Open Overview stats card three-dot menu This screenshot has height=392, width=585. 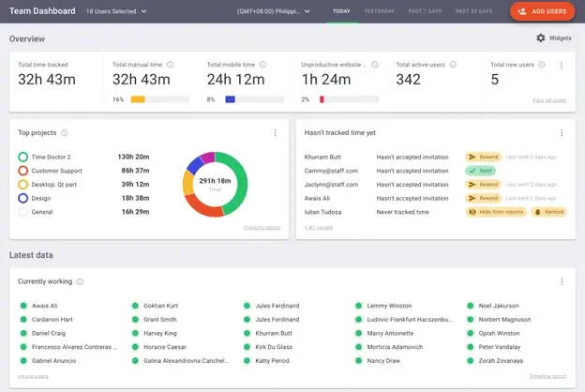(562, 66)
